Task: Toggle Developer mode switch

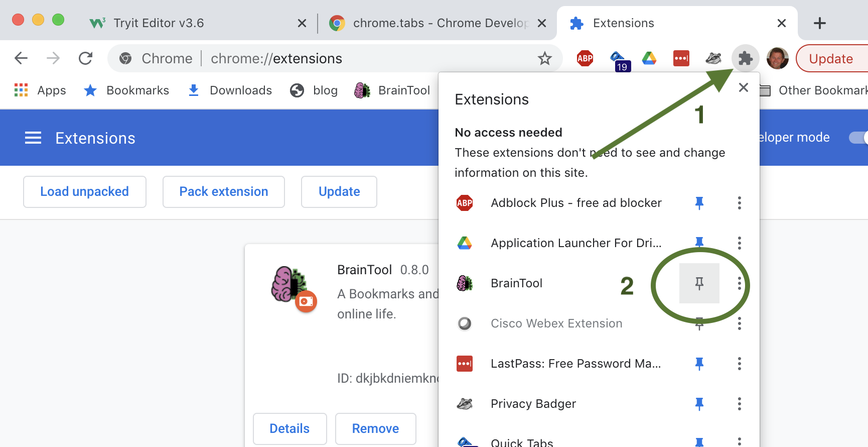Action: click(858, 138)
